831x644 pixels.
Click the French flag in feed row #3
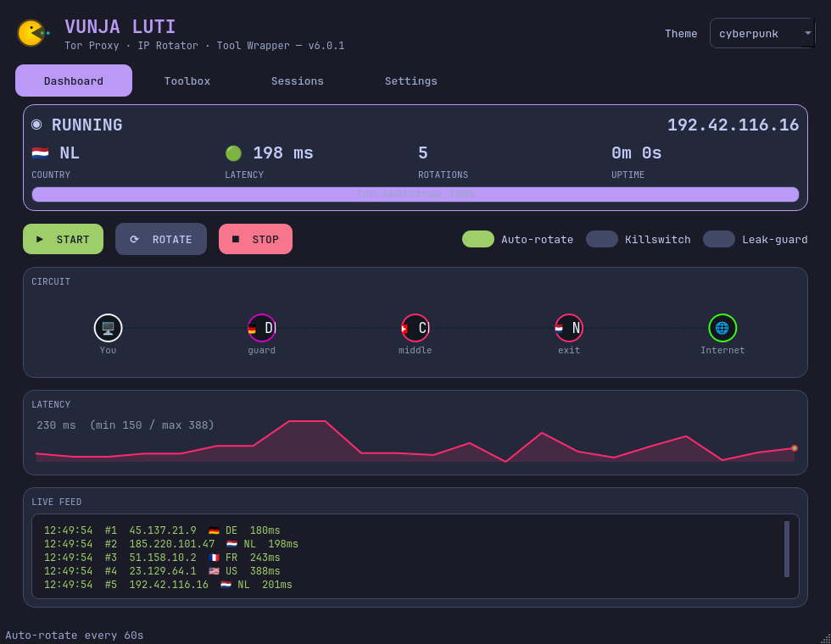214,558
